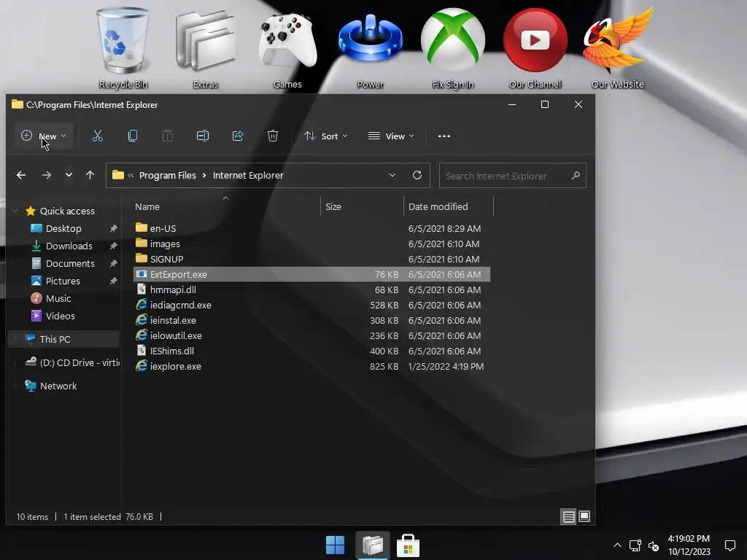Viewport: 747px width, 560px height.
Task: Click the Rename icon in toolbar
Action: pyautogui.click(x=203, y=136)
